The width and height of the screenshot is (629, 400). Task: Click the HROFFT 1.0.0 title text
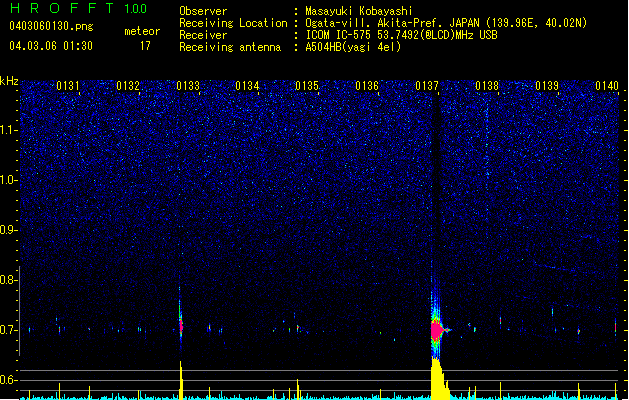pyautogui.click(x=79, y=8)
